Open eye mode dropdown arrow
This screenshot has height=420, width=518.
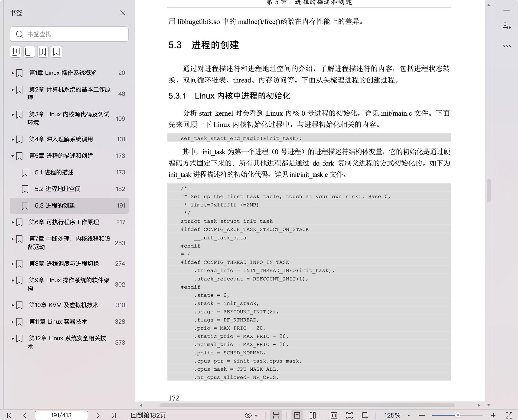[256, 416]
